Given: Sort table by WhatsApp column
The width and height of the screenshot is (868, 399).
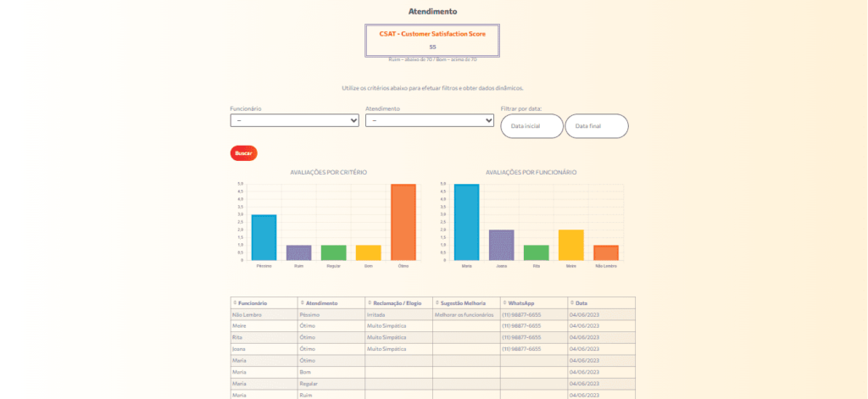Looking at the screenshot, I should (x=523, y=302).
